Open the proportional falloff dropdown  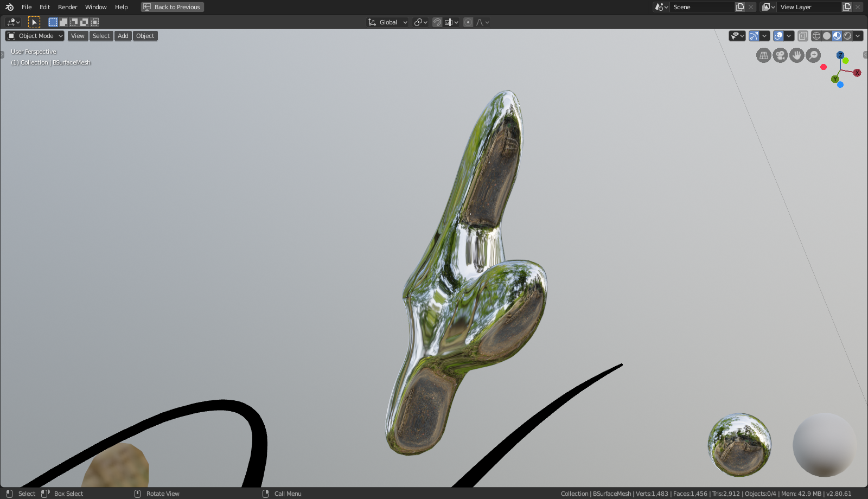coord(482,22)
